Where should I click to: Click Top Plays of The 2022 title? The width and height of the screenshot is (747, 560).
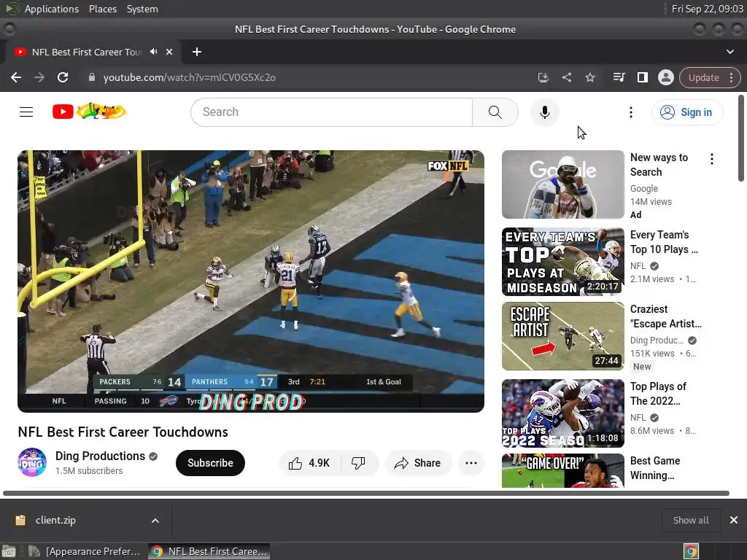pos(659,393)
